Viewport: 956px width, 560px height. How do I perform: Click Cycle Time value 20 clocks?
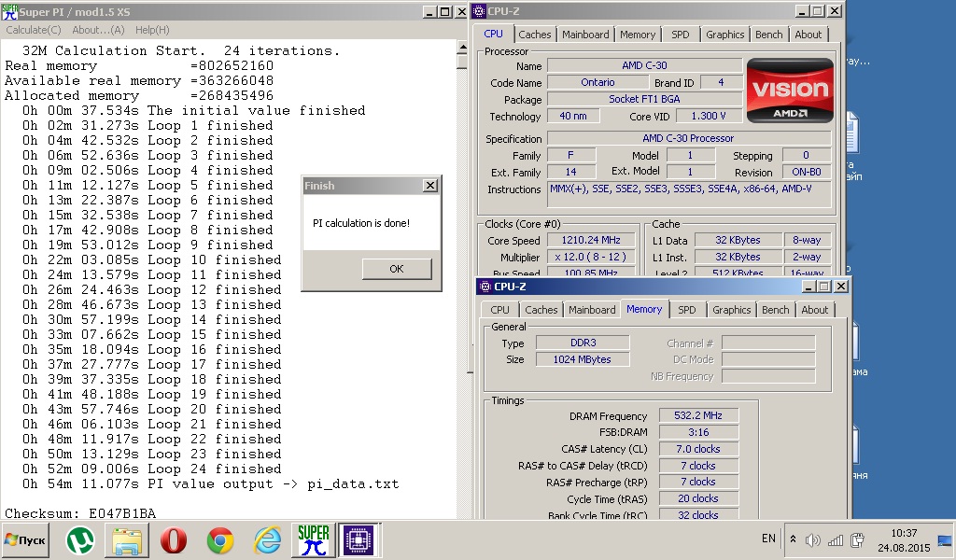[698, 498]
